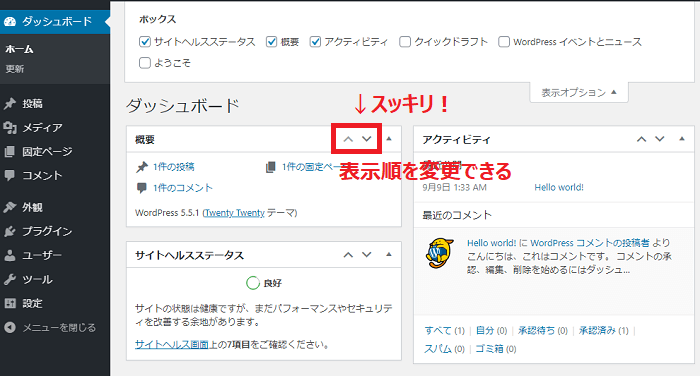700x376 pixels.
Task: Uncheck the アクティビティ checkbox
Action: click(x=315, y=42)
